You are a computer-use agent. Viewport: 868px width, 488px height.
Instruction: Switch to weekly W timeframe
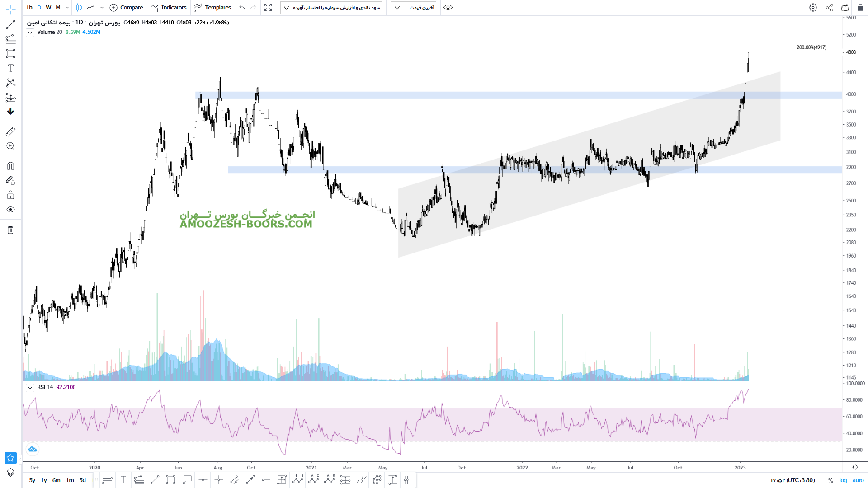[x=48, y=8]
